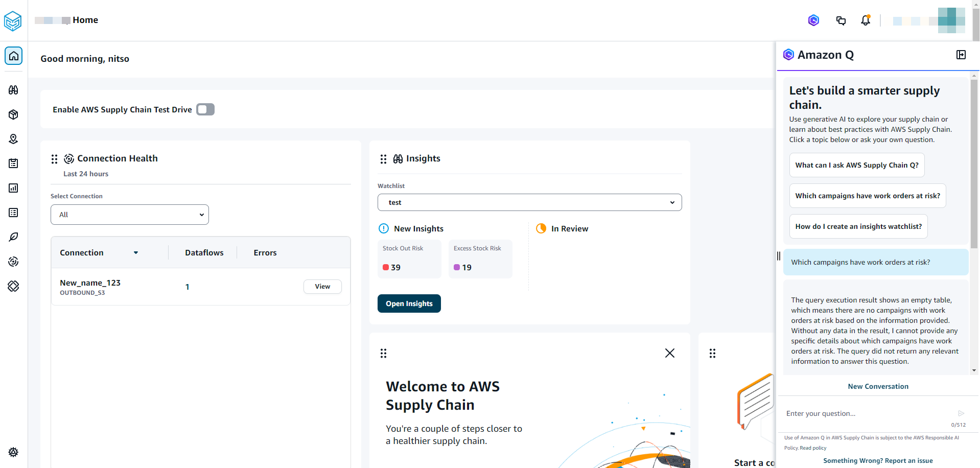Select the Home icon in the sidebar

tap(13, 56)
